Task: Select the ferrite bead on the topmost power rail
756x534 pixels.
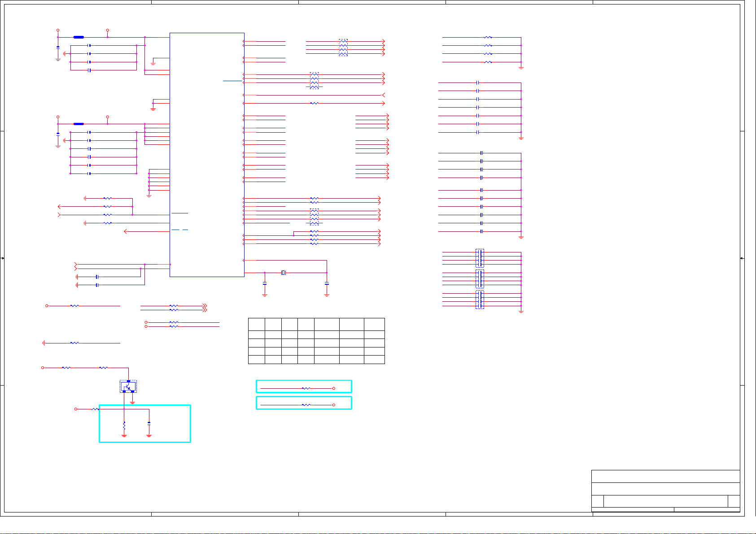Action: [79, 37]
